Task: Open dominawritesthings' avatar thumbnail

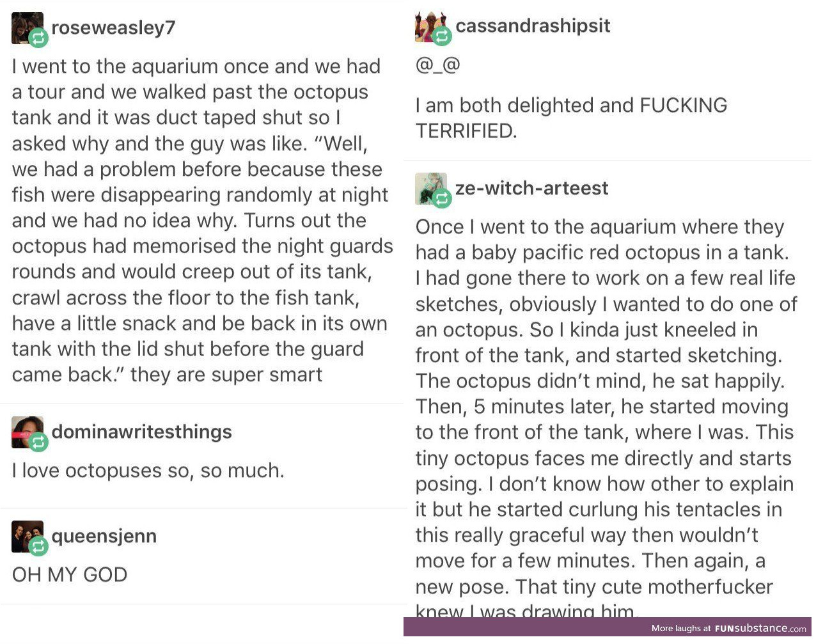Action: click(x=27, y=432)
